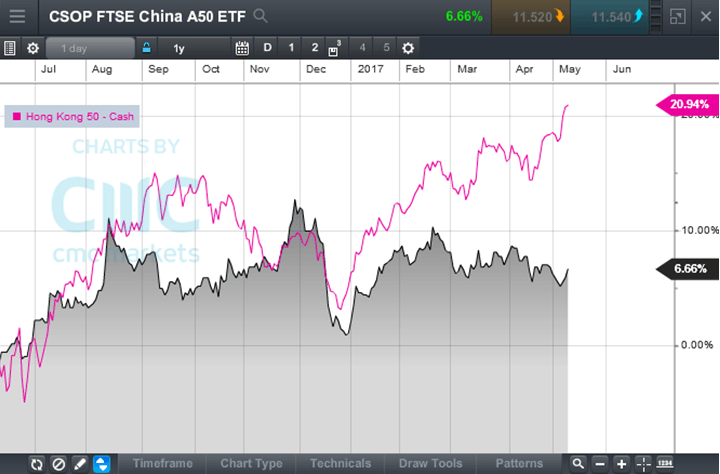Image resolution: width=720 pixels, height=474 pixels.
Task: Click the Aug date axis label
Action: [101, 69]
